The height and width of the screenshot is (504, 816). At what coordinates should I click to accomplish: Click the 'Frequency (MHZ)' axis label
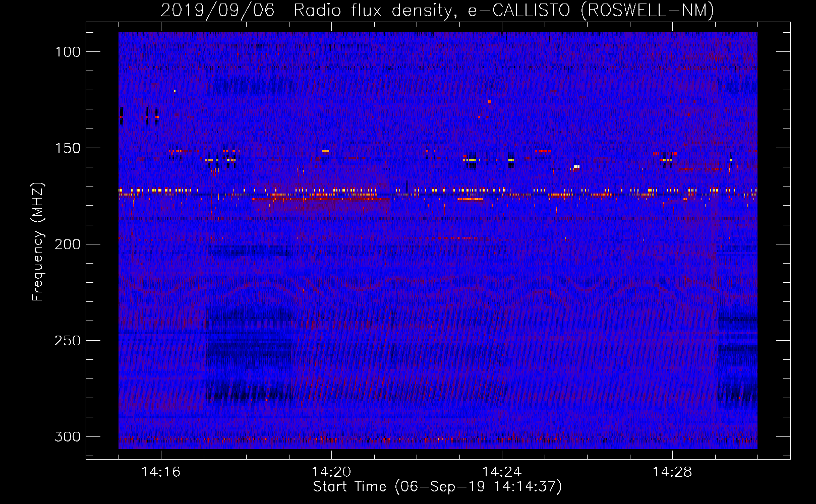[x=38, y=242]
